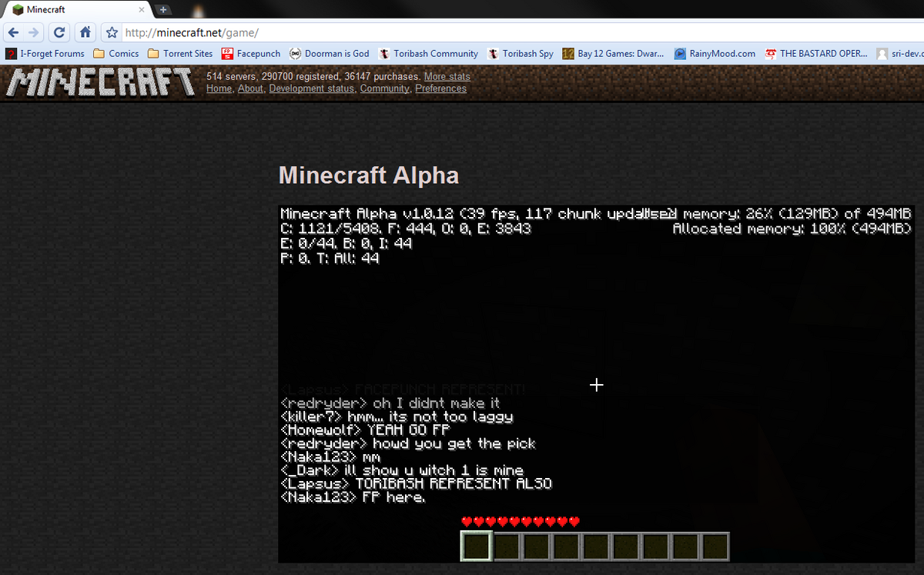This screenshot has width=924, height=575.
Task: Close the Minecraft tab
Action: (x=141, y=10)
